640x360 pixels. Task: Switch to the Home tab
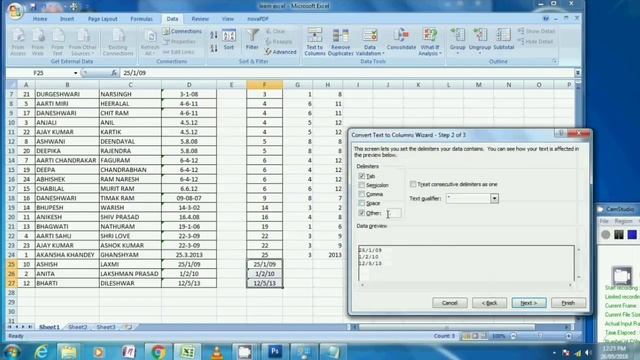click(x=40, y=19)
